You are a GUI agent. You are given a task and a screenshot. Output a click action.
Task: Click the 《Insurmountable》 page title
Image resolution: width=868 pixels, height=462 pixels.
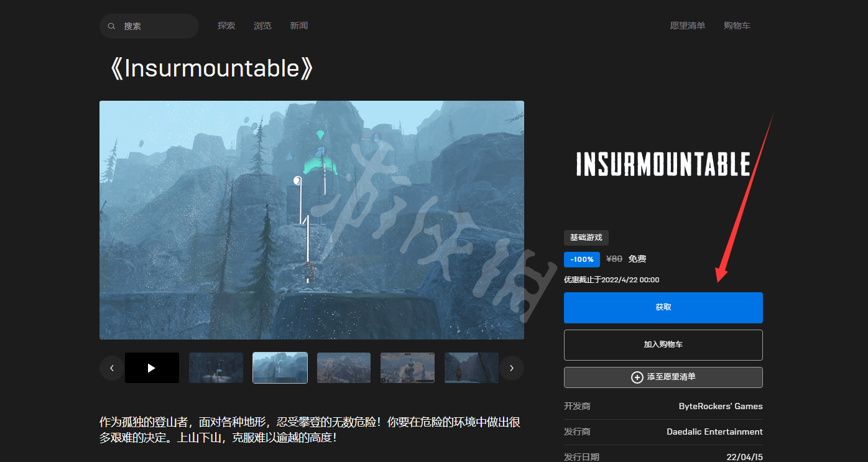point(211,68)
